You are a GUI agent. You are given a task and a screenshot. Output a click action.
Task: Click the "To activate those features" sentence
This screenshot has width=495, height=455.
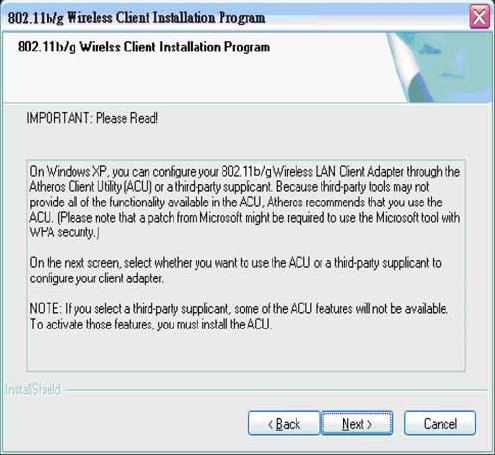pos(151,324)
